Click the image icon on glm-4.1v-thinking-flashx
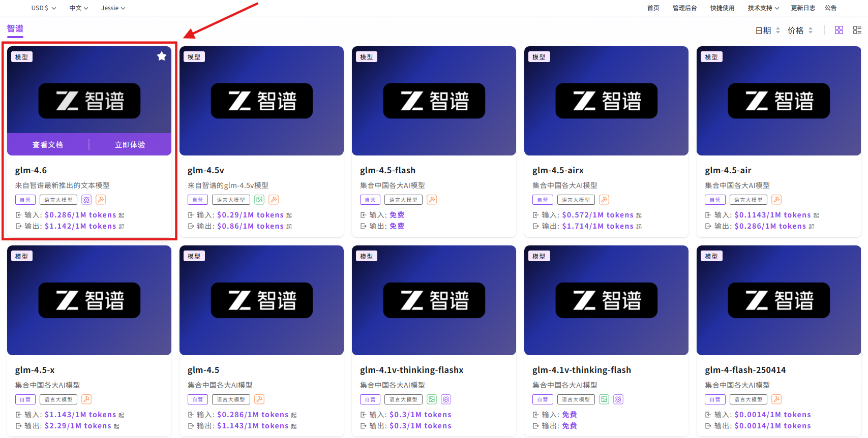Screen dimensions: 868x438 pos(432,399)
